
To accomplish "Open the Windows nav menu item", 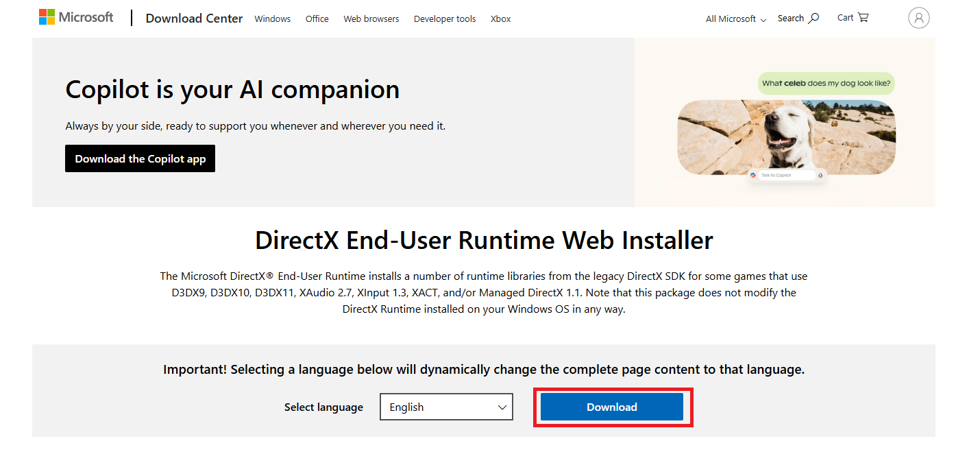I will [x=272, y=19].
